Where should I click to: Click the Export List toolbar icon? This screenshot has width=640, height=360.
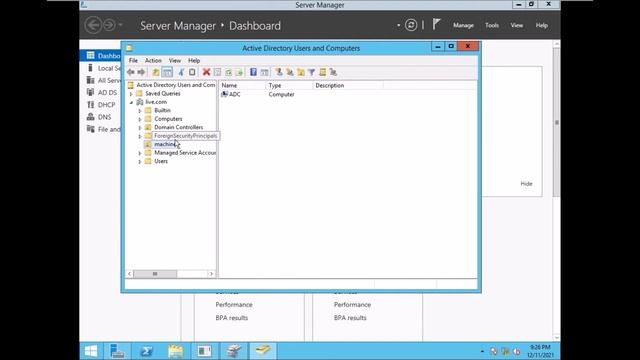point(239,72)
